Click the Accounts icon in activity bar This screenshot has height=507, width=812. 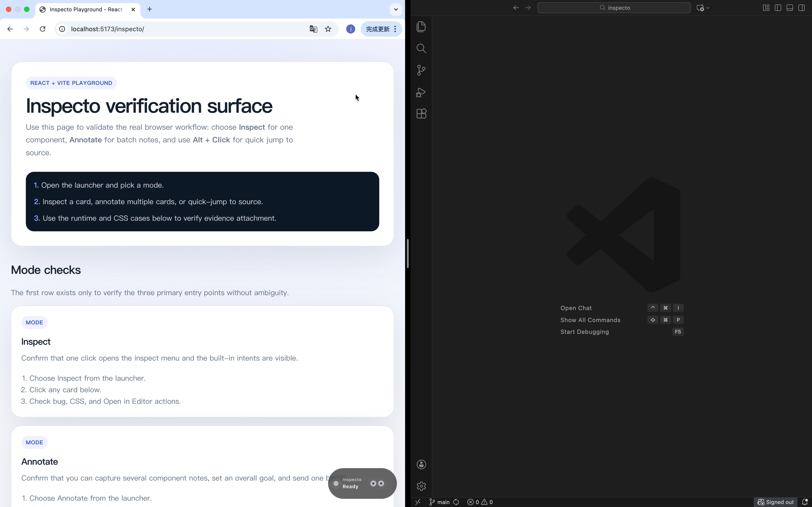[x=421, y=464]
